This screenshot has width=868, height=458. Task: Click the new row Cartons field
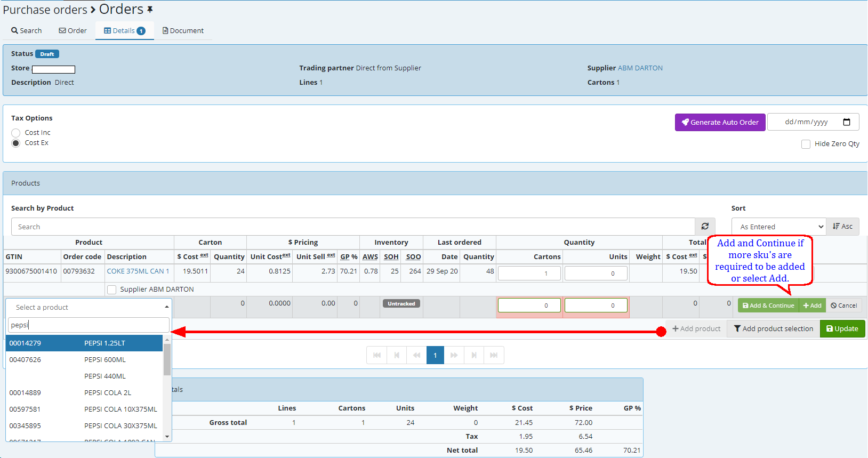click(529, 306)
